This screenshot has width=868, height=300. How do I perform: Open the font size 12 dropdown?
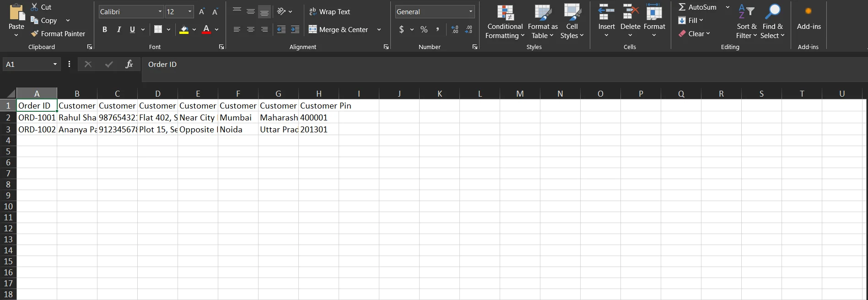point(190,12)
